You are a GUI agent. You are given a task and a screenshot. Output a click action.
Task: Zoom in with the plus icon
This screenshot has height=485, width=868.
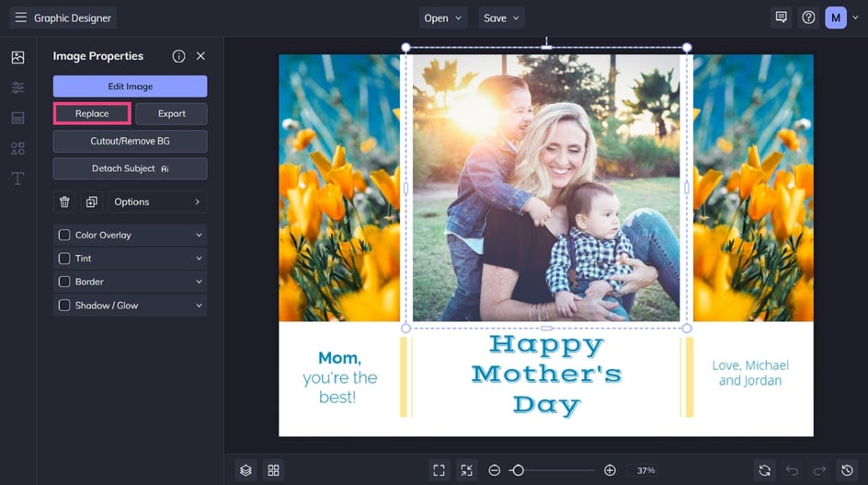point(610,470)
